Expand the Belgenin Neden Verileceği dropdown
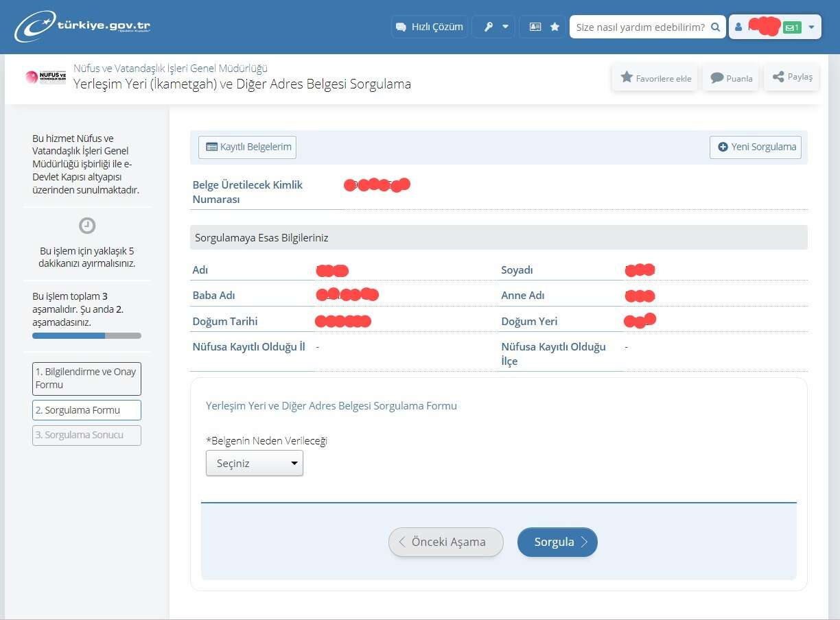 coord(255,464)
